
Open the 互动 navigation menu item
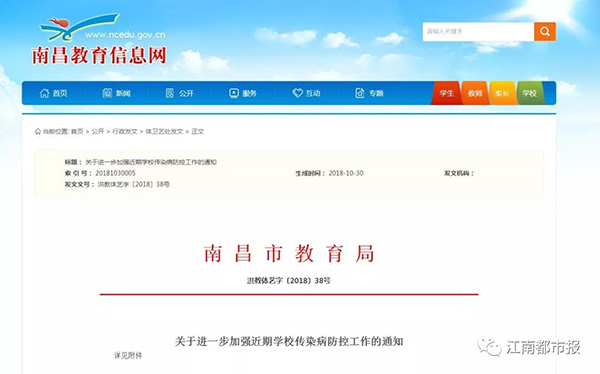(313, 93)
